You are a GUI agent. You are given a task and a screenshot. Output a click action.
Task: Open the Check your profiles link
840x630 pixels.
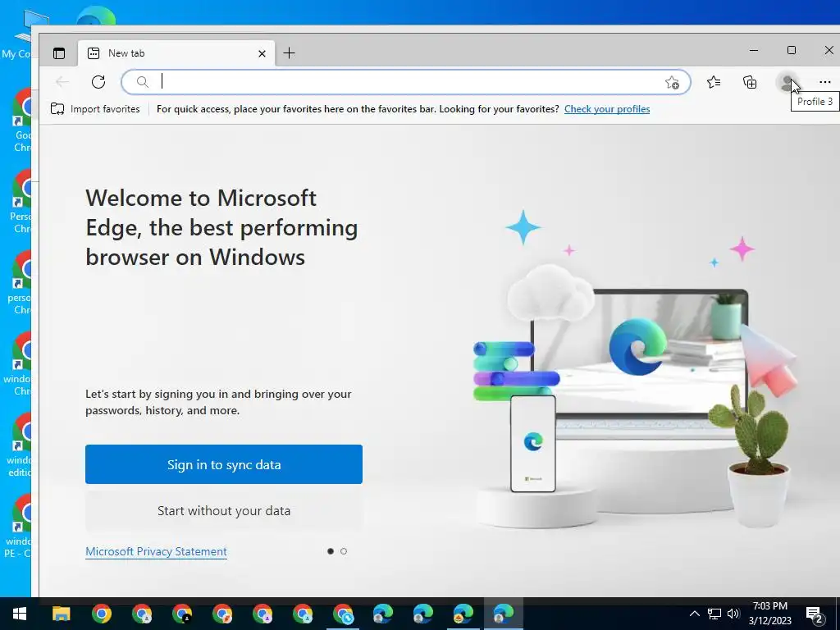pyautogui.click(x=607, y=109)
